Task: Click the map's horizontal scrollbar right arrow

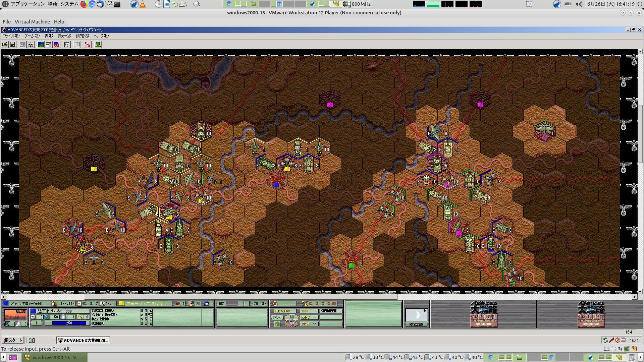Action: click(635, 297)
